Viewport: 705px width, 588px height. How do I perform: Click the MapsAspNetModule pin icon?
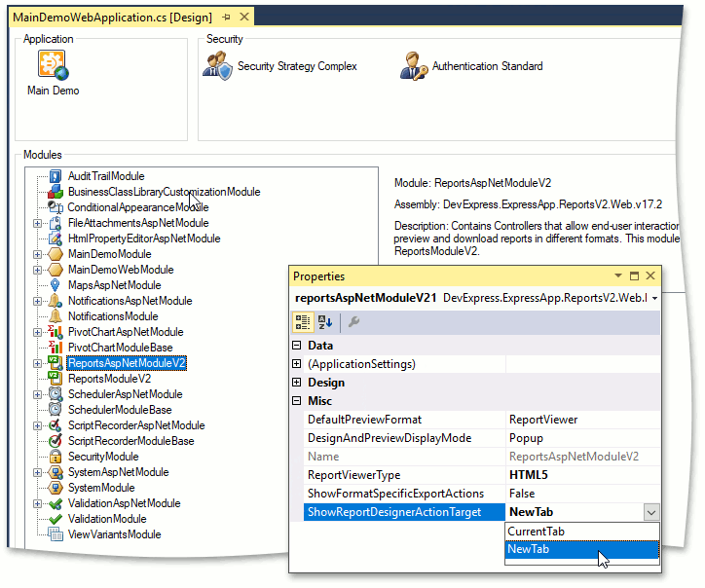56,285
